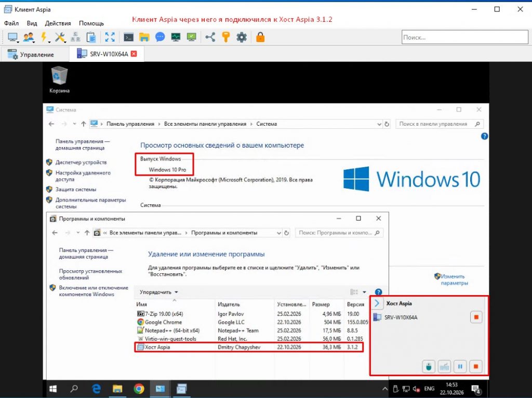Launch Google Chrome from the remote taskbar
Viewport: 532px width, 398px height.
pos(139,389)
